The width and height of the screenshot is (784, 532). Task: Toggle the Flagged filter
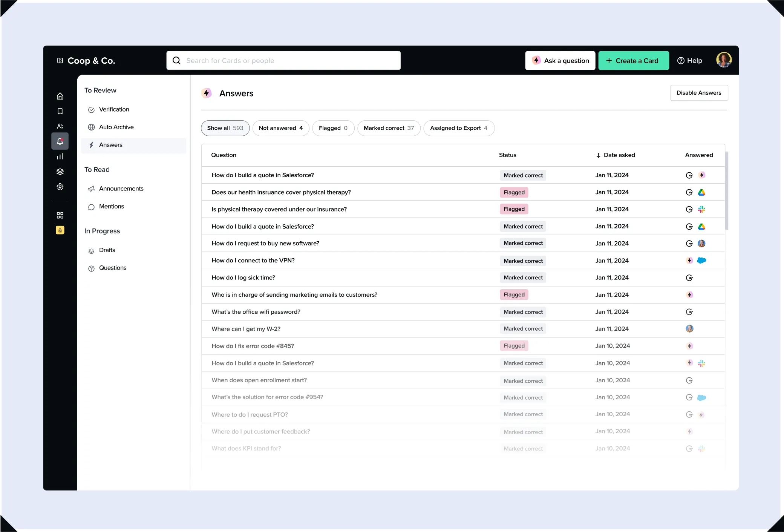333,128
